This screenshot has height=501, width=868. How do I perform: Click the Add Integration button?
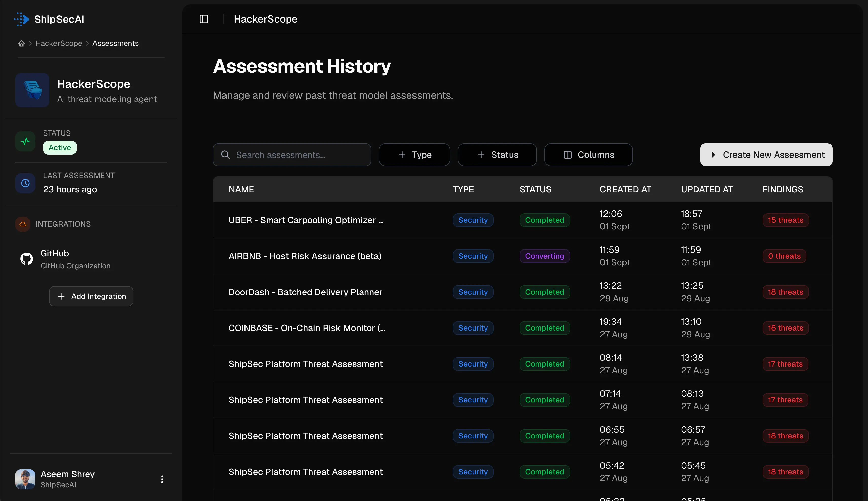click(x=91, y=296)
